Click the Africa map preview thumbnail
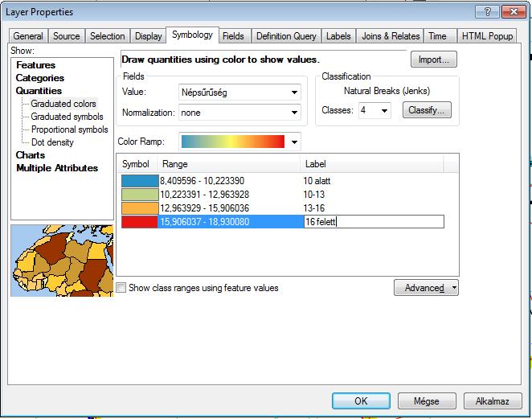Image resolution: width=532 pixels, height=419 pixels. [62, 261]
